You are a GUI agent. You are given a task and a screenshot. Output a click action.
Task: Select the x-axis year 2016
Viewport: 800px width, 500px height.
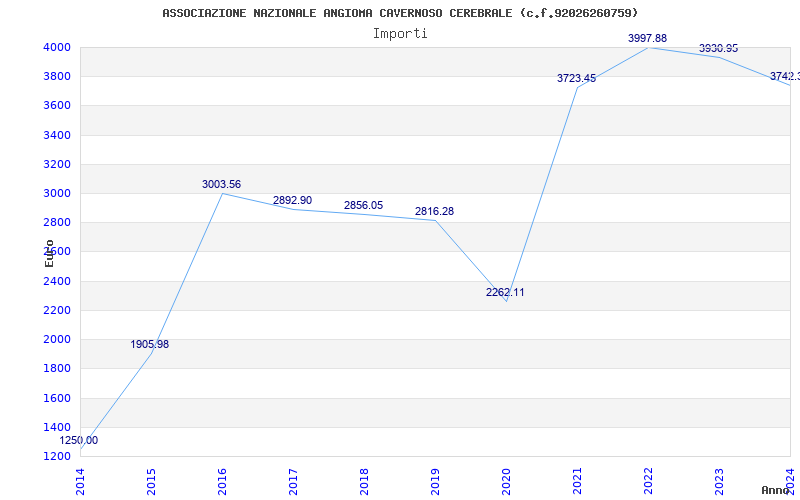click(x=222, y=482)
